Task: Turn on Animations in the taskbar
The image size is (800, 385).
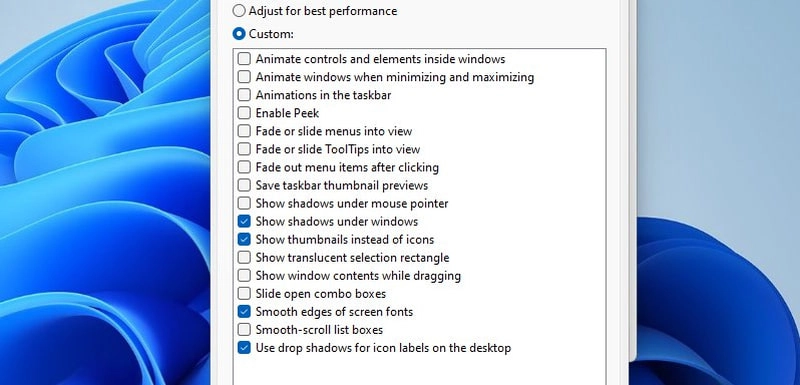Action: click(x=244, y=95)
